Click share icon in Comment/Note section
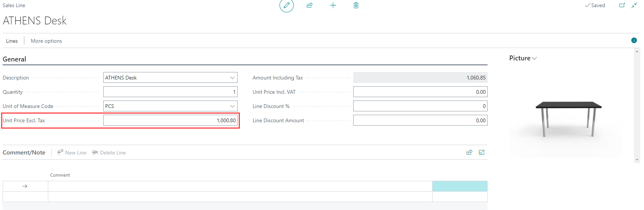The height and width of the screenshot is (210, 644). click(469, 152)
